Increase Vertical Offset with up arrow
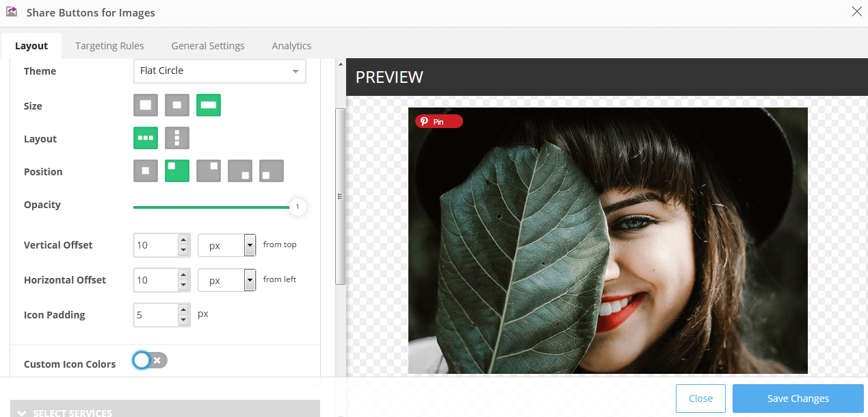 point(183,240)
